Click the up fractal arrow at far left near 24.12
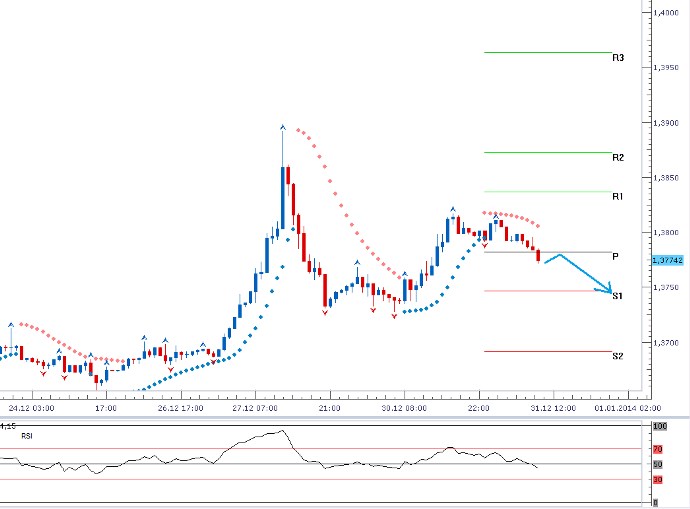The height and width of the screenshot is (509, 690). pos(11,325)
